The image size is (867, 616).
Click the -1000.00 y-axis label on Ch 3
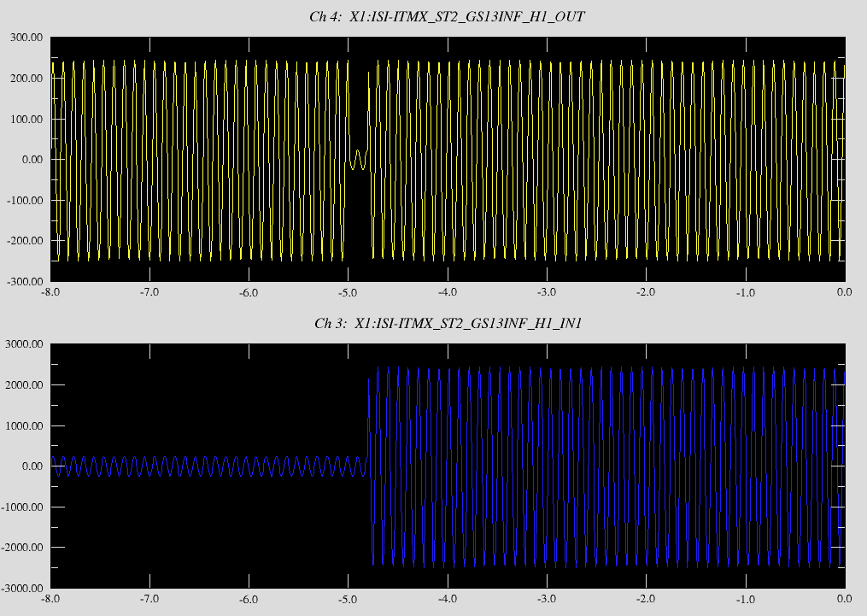pyautogui.click(x=22, y=507)
